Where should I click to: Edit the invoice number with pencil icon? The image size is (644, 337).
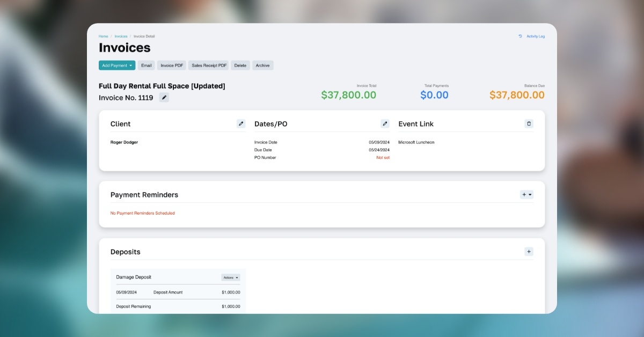[x=164, y=98]
